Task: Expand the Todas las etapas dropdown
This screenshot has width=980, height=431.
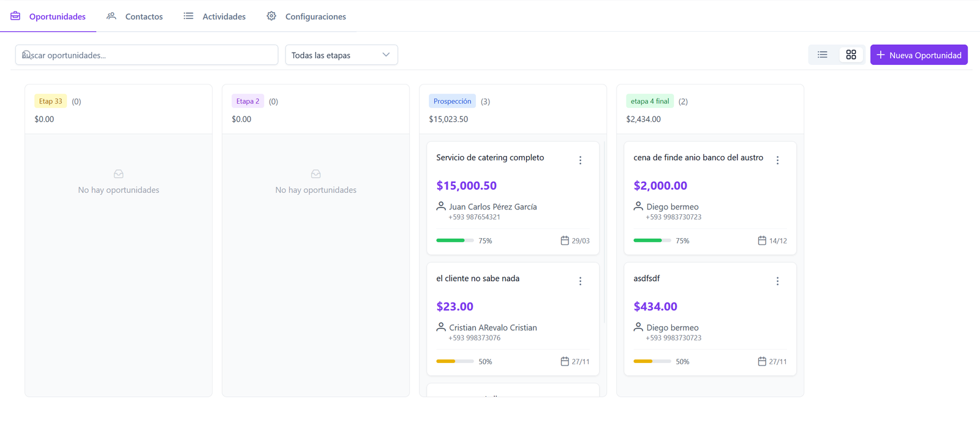Action: tap(341, 55)
